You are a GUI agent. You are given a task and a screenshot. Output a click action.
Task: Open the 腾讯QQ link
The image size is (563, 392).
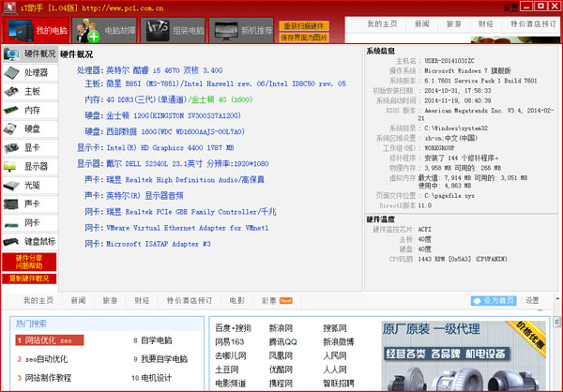click(x=282, y=342)
